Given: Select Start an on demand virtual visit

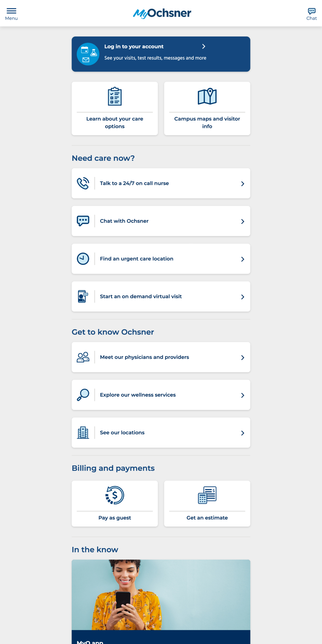Looking at the screenshot, I should [141, 297].
